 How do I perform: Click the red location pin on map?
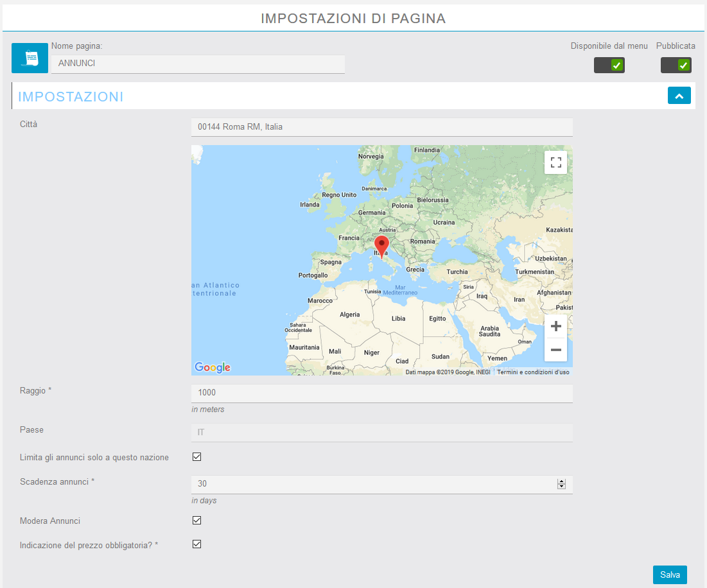[x=382, y=247]
